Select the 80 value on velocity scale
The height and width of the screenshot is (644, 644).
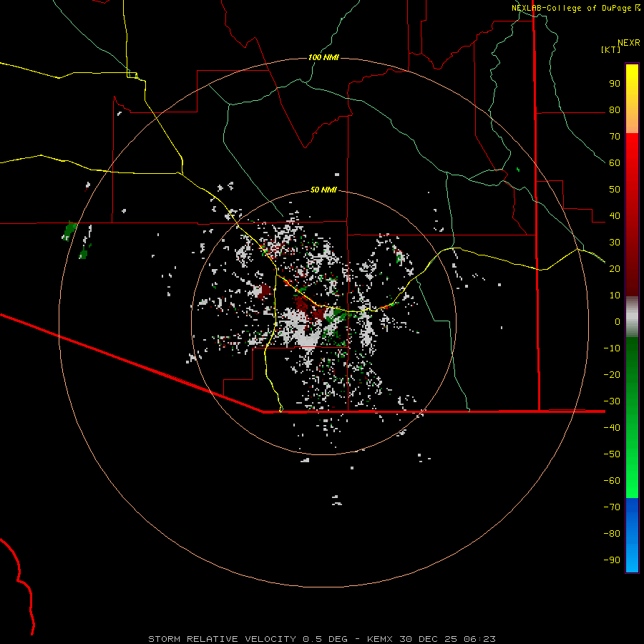[x=615, y=110]
